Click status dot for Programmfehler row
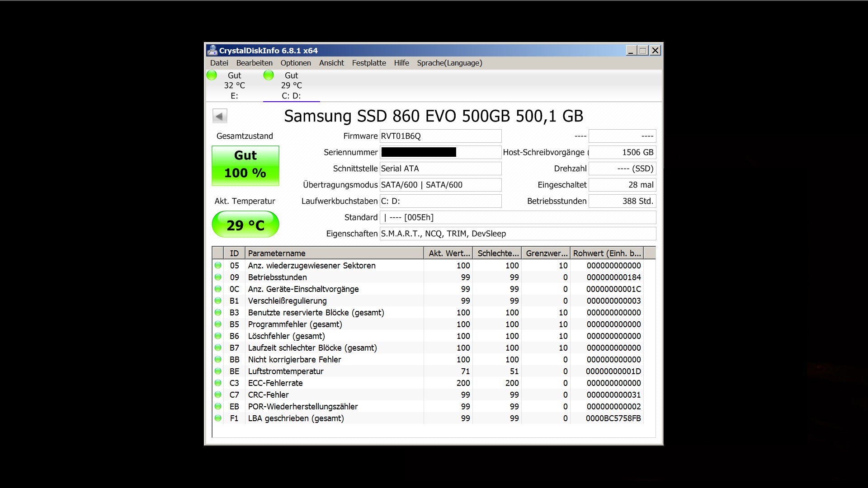The height and width of the screenshot is (488, 868). point(218,324)
